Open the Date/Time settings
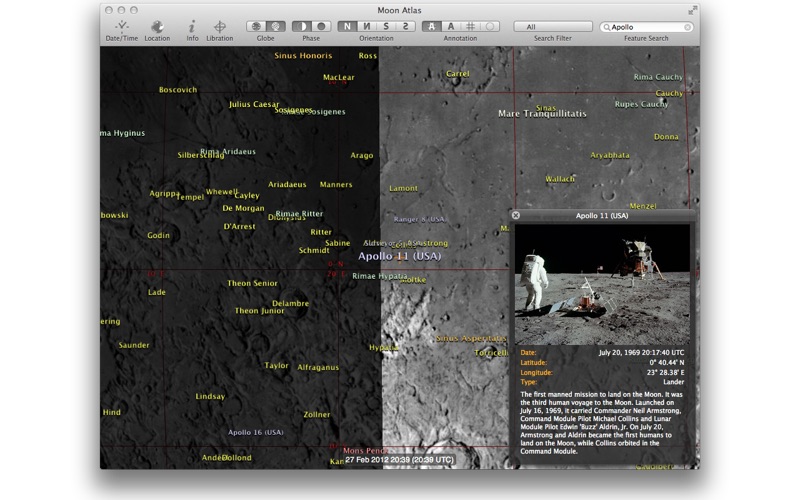 click(x=121, y=31)
